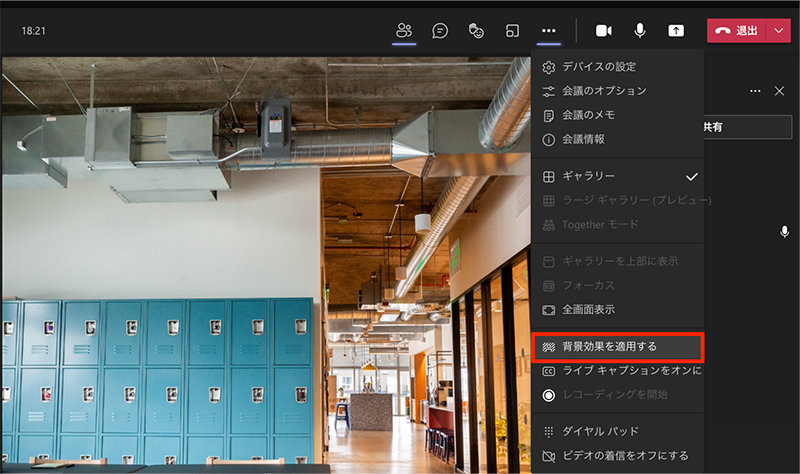Click the dial pad dots icon
The height and width of the screenshot is (474, 800).
548,432
